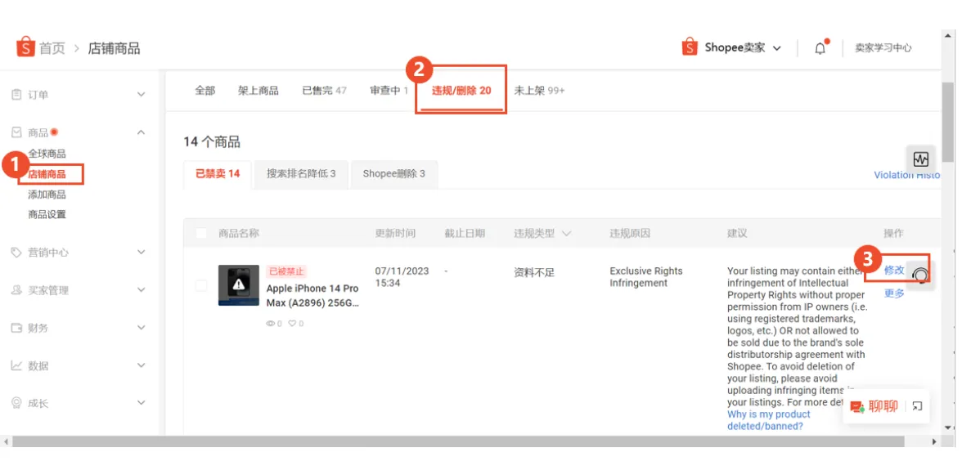Click the 07/11/2023 update time cell
Viewport: 980px width, 461px height.
(402, 277)
